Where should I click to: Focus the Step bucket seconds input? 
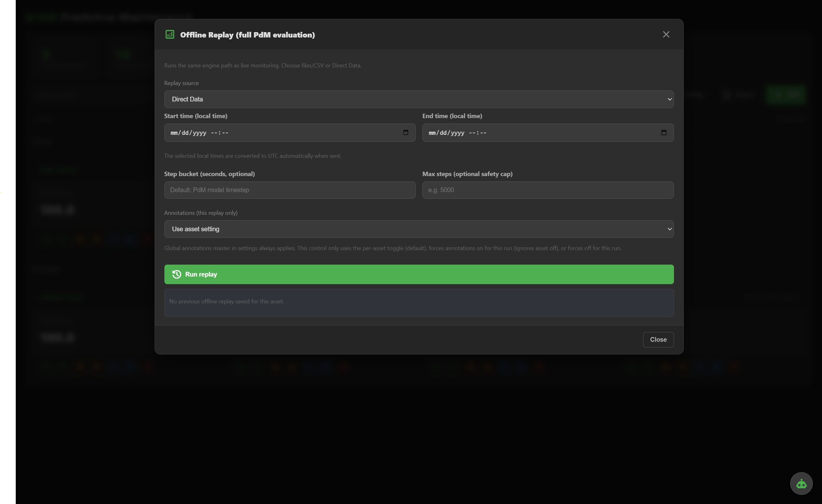[289, 190]
